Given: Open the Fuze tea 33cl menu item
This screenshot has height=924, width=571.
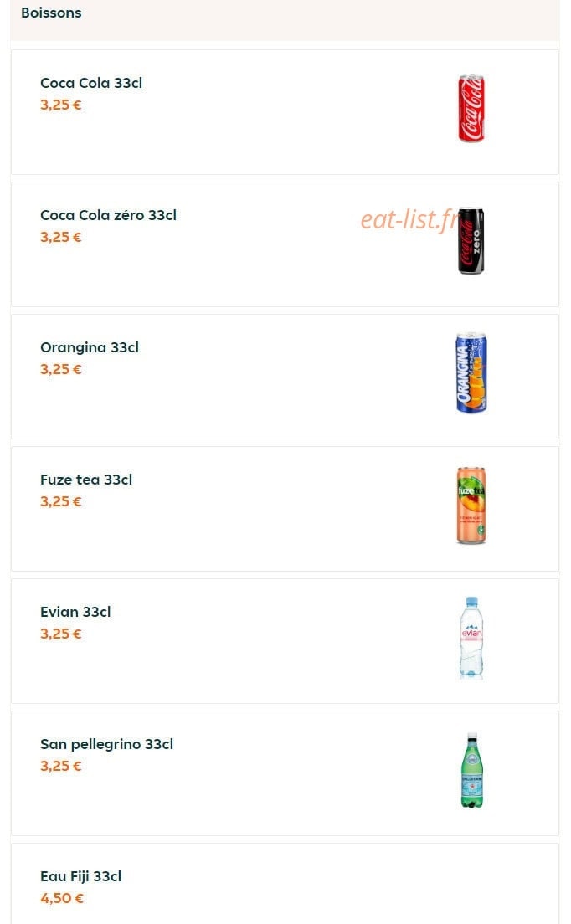Looking at the screenshot, I should (285, 509).
